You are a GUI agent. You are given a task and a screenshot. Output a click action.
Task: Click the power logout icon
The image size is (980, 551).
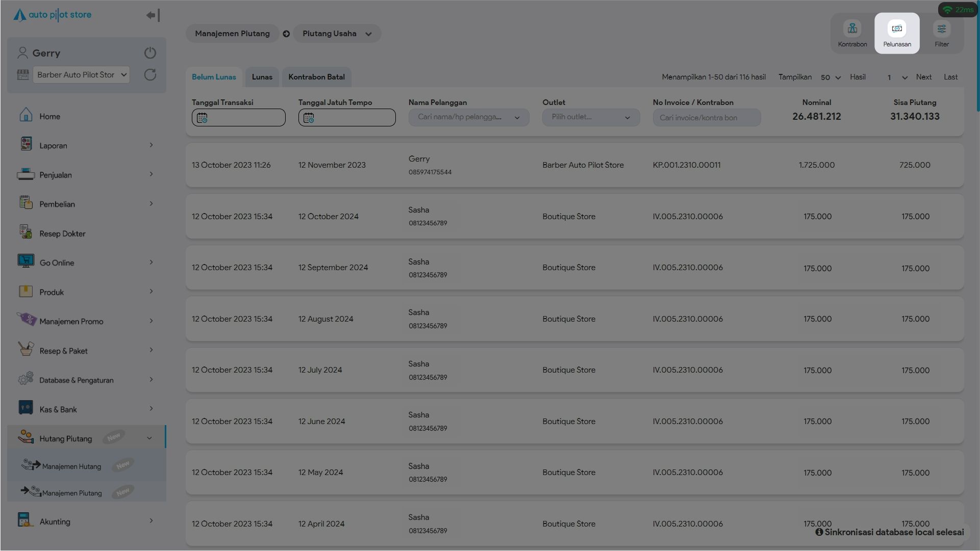pyautogui.click(x=150, y=53)
